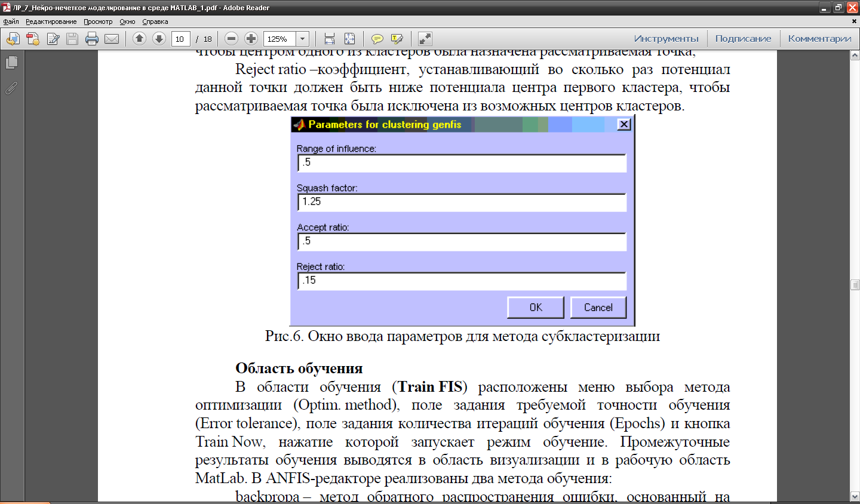Open the page thumbnails side panel
Image resolution: width=860 pixels, height=504 pixels.
[11, 62]
